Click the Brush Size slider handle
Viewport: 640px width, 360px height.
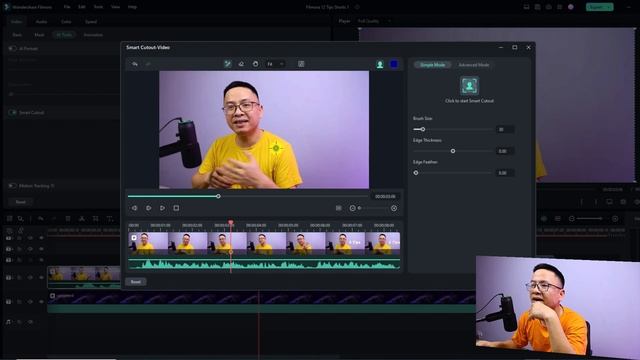[423, 129]
